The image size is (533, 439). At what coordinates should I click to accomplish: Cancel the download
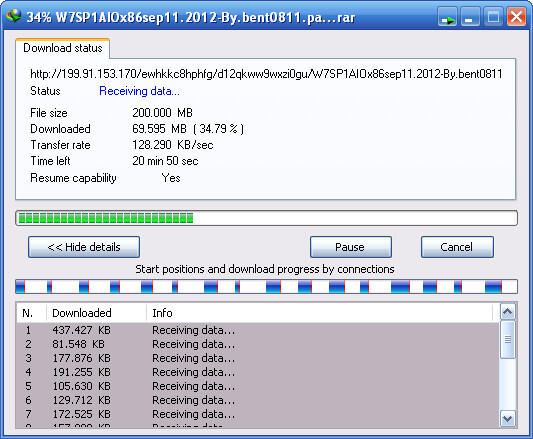click(x=457, y=247)
